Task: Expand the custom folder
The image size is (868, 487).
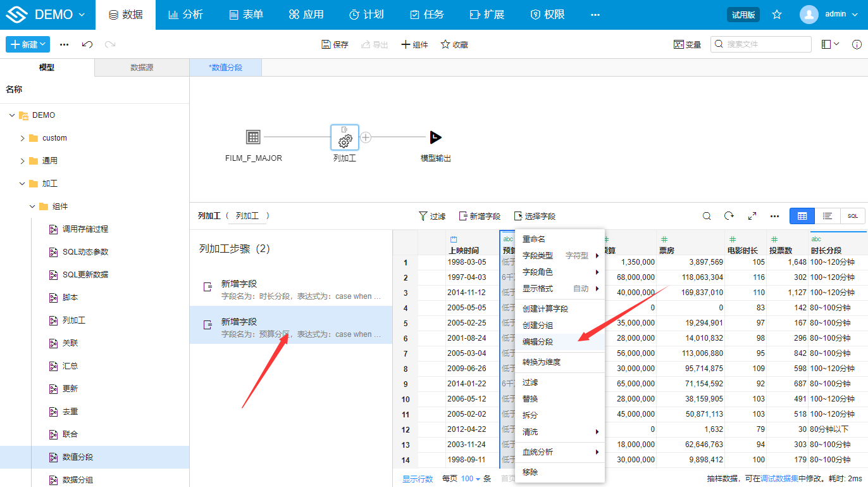Action: coord(22,138)
